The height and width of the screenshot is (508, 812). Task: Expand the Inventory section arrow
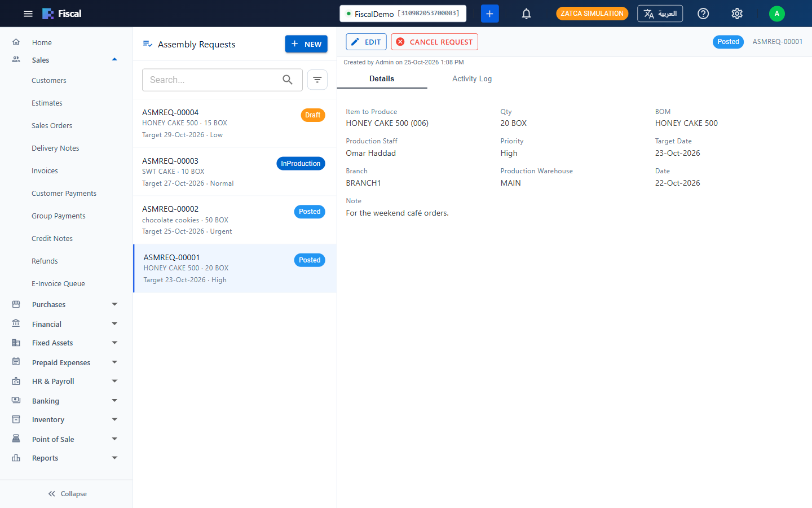pyautogui.click(x=114, y=420)
